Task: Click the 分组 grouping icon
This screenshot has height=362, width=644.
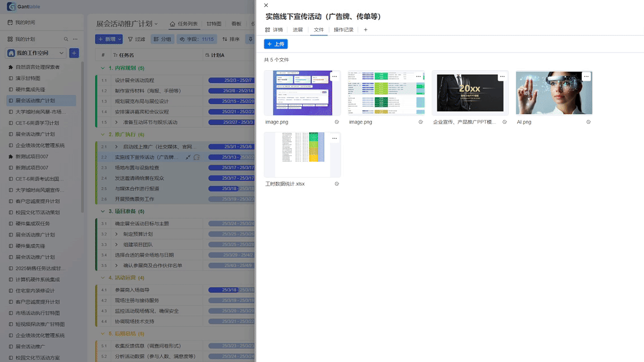Action: point(156,39)
